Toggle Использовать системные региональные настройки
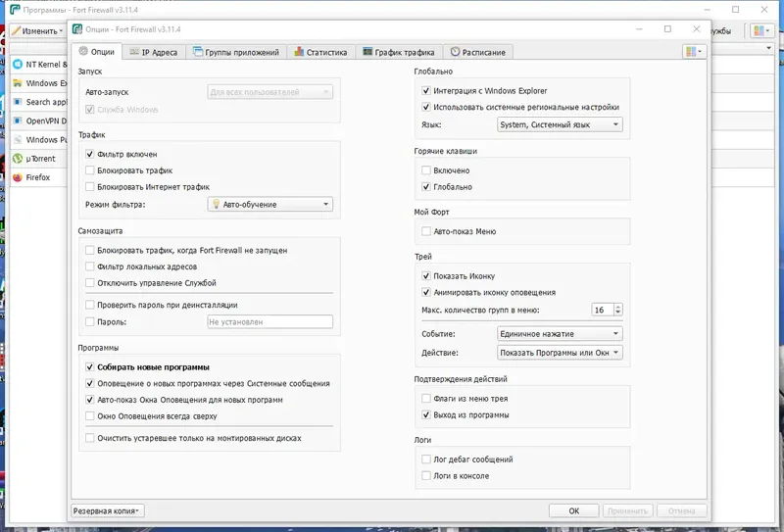784x532 pixels. point(426,107)
